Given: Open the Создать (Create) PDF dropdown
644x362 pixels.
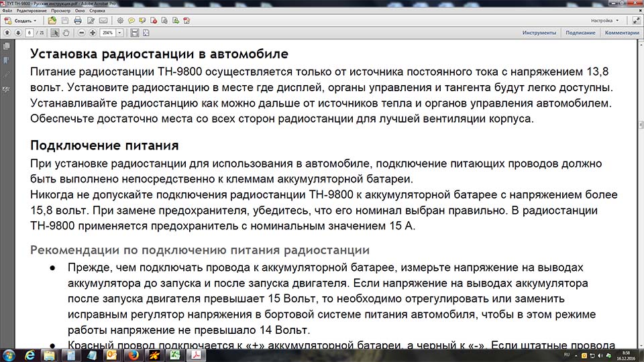Looking at the screenshot, I should (21, 21).
